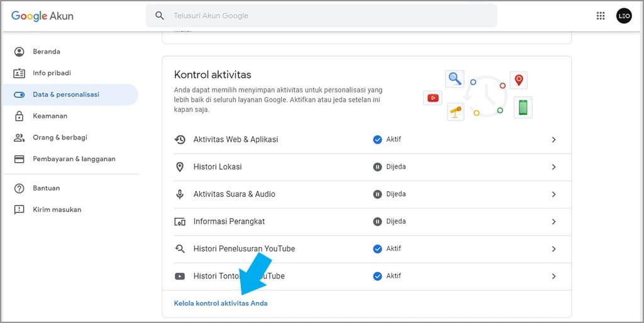Click the blue check next to Aktivitas Web

point(377,140)
